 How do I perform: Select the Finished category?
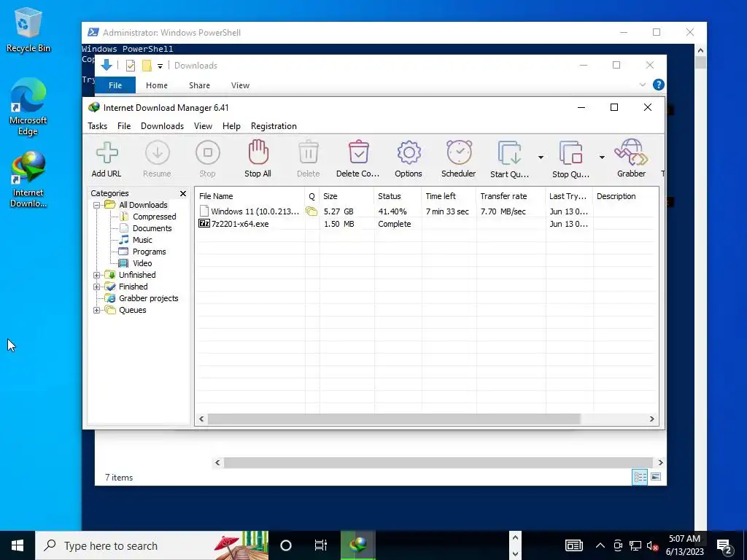tap(133, 287)
